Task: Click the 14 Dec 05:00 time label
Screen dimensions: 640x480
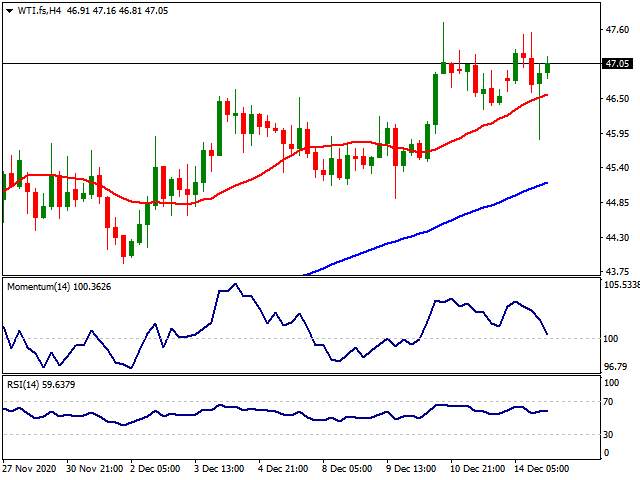Action: (542, 469)
